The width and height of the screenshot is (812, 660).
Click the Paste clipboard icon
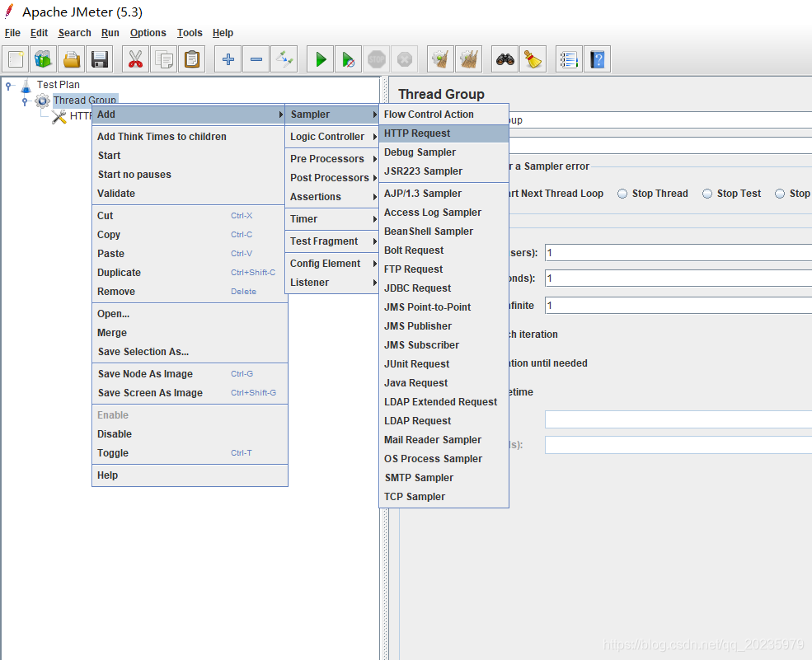point(191,59)
